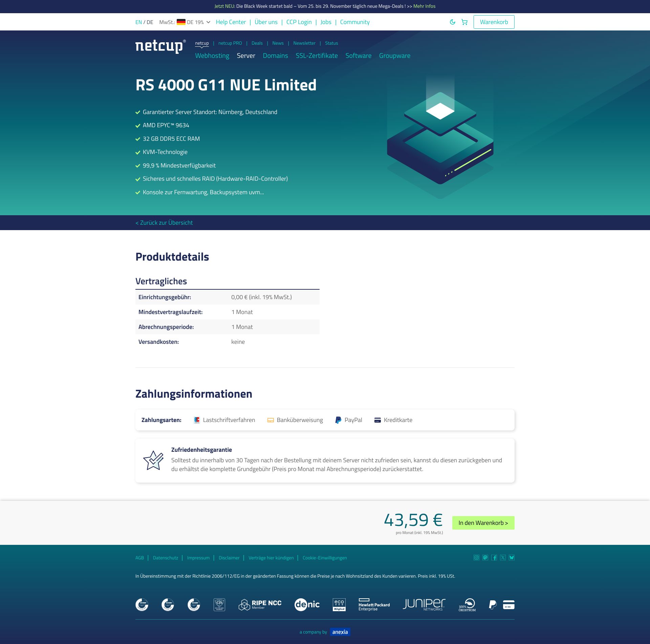Viewport: 650px width, 644px height.
Task: Click the PayPal logo beside Zahlungsarten
Action: tap(338, 420)
